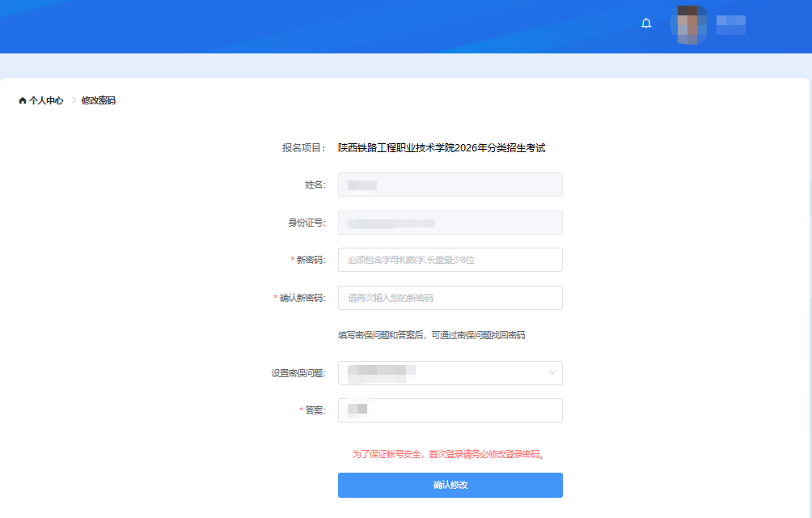
Task: Expand the security question selection list
Action: (450, 373)
